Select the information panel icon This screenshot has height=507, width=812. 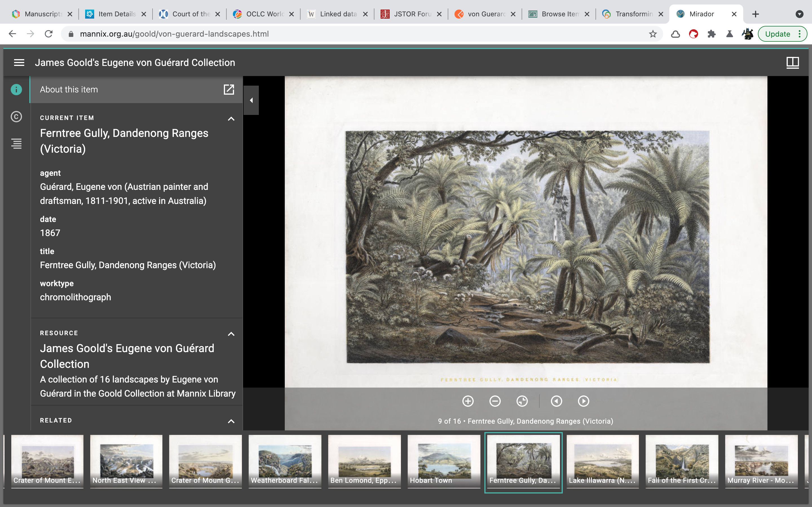(16, 90)
